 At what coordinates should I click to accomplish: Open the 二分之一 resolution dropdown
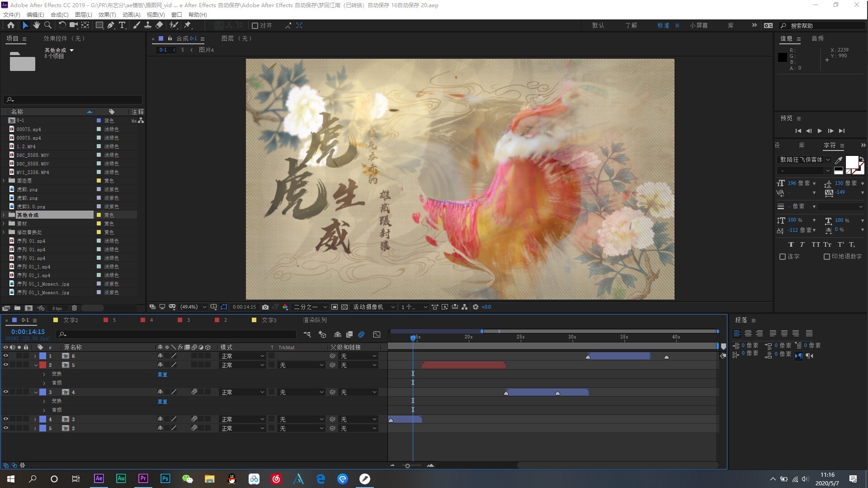tap(310, 307)
